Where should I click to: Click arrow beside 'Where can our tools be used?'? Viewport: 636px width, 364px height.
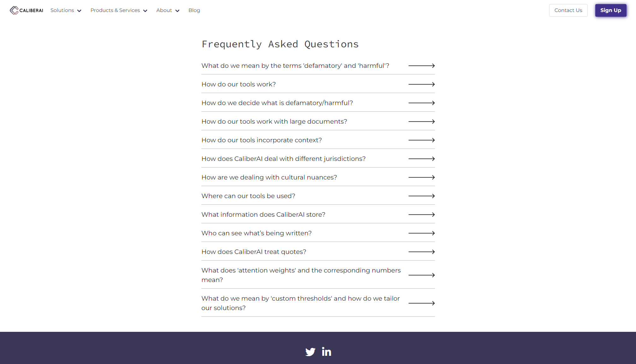pyautogui.click(x=421, y=196)
